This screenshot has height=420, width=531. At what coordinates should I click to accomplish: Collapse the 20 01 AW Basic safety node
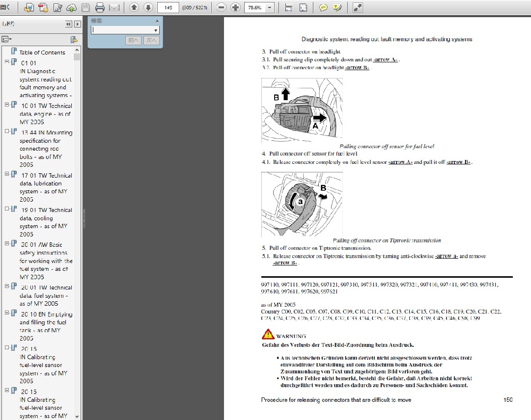click(7, 243)
